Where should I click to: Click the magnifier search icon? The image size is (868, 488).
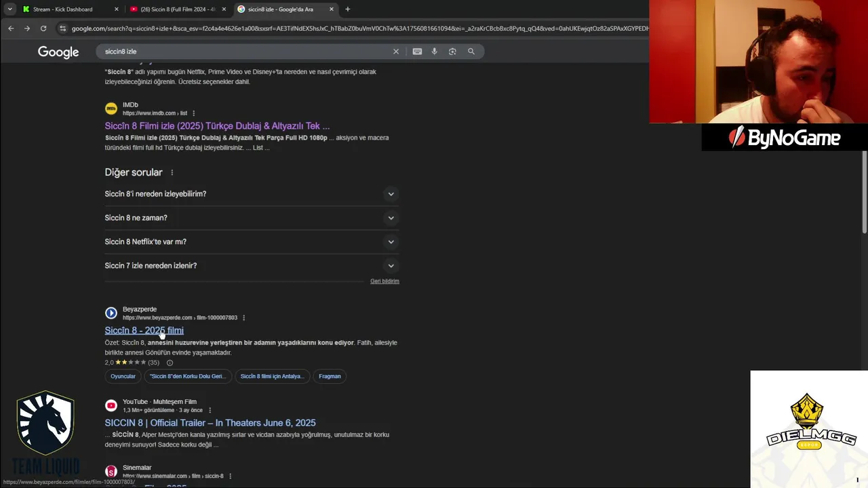[471, 52]
